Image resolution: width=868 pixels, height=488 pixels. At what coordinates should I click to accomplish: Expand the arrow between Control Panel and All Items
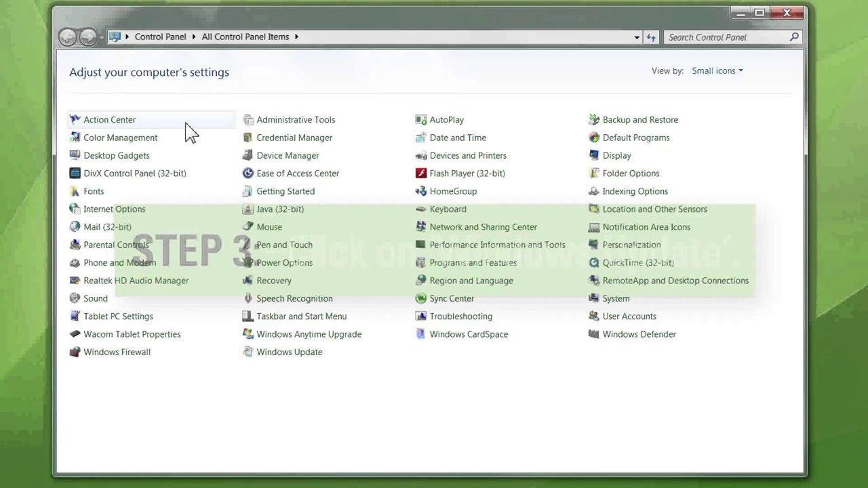point(194,37)
